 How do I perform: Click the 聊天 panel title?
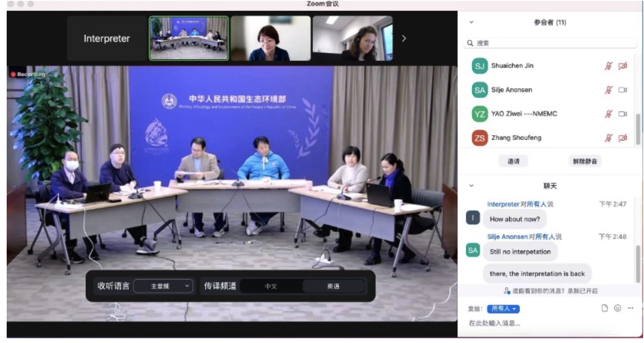(550, 186)
